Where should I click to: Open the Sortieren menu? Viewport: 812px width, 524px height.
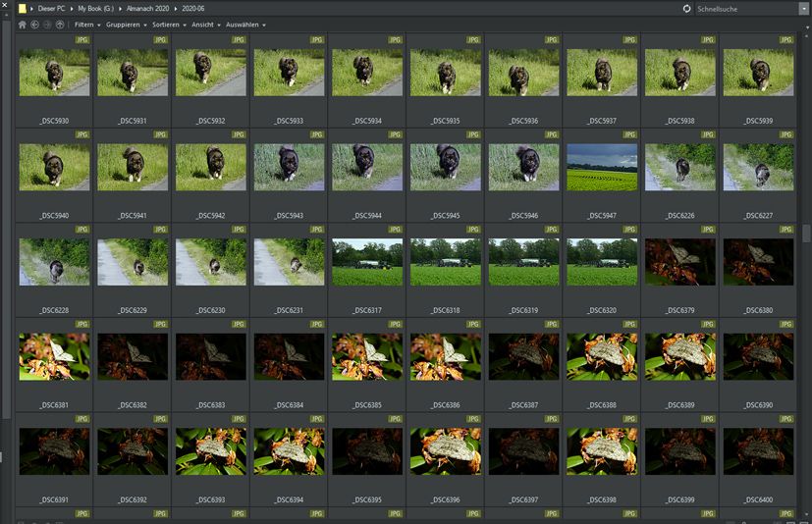[x=168, y=24]
